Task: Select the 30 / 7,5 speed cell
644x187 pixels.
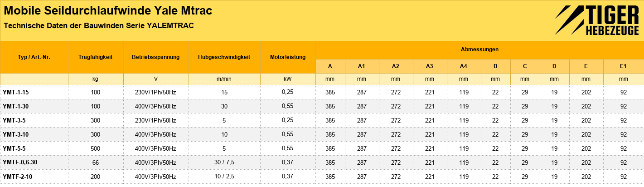Action: pyautogui.click(x=224, y=162)
